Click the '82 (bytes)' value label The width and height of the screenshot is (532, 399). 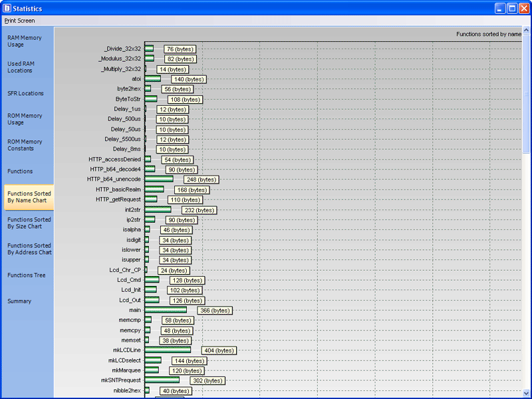click(180, 59)
